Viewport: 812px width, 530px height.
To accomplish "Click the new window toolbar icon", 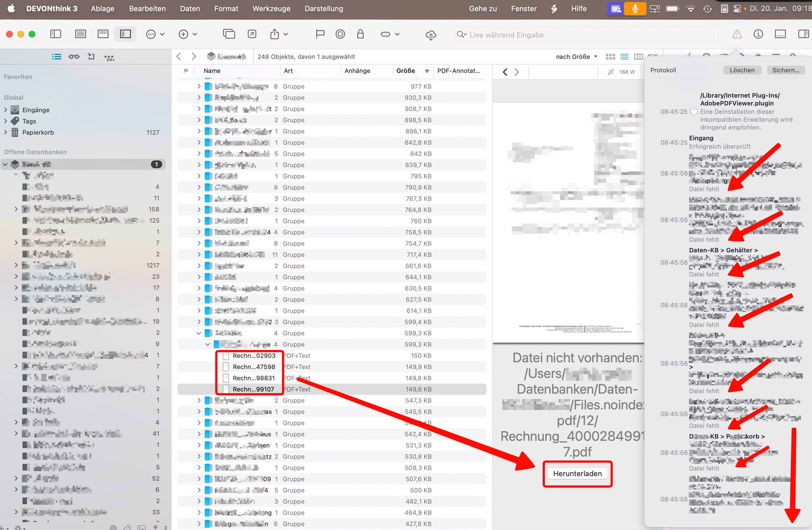I will tap(229, 34).
